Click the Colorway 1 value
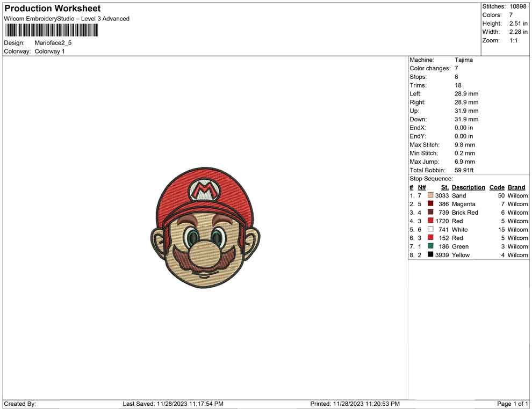This screenshot has width=532, height=409. pos(49,52)
